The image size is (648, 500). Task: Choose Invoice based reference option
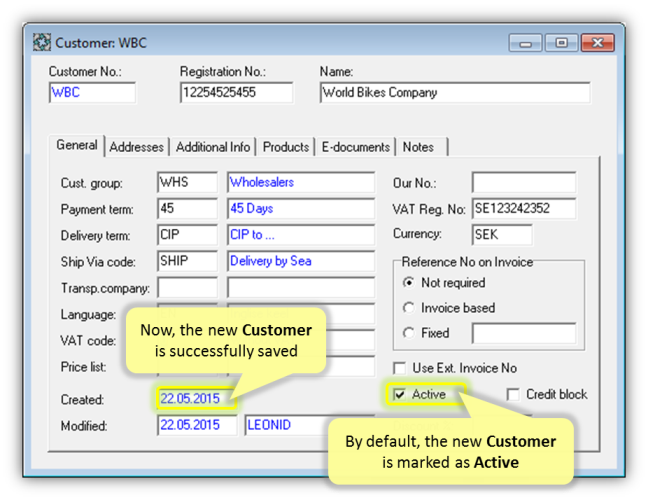pos(408,308)
